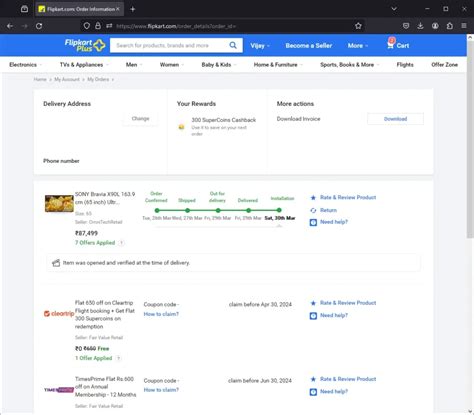Click the Return link
The width and height of the screenshot is (474, 415).
tap(328, 210)
